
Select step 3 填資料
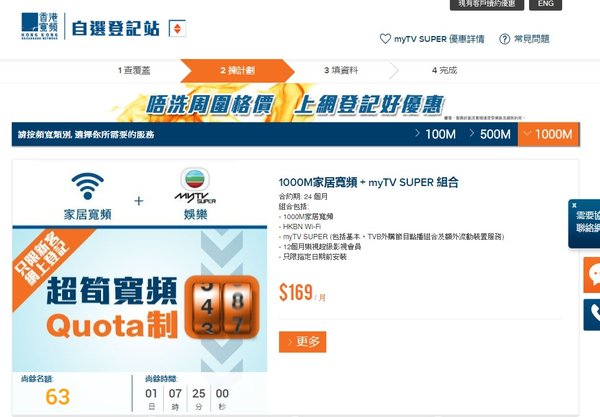coord(344,71)
